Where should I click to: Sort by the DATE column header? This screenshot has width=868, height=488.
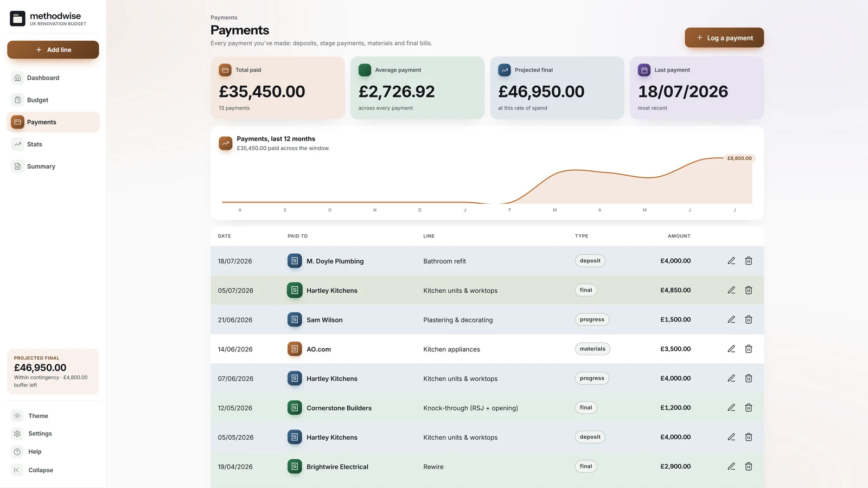point(225,236)
